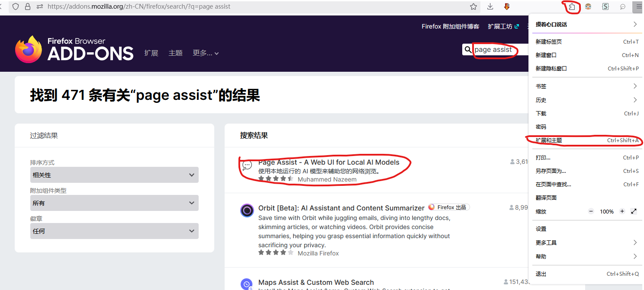Click the chat bubble extension icon
Image resolution: width=644 pixels, height=290 pixels.
tap(623, 6)
